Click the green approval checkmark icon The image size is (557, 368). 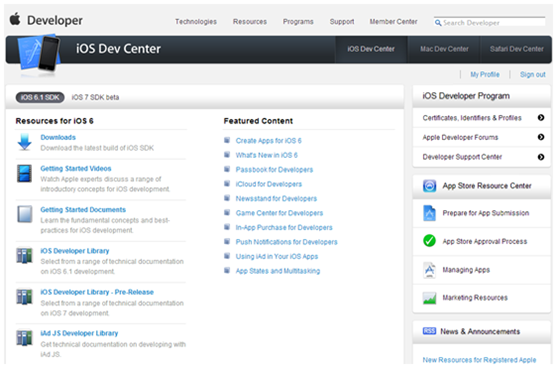[429, 241]
